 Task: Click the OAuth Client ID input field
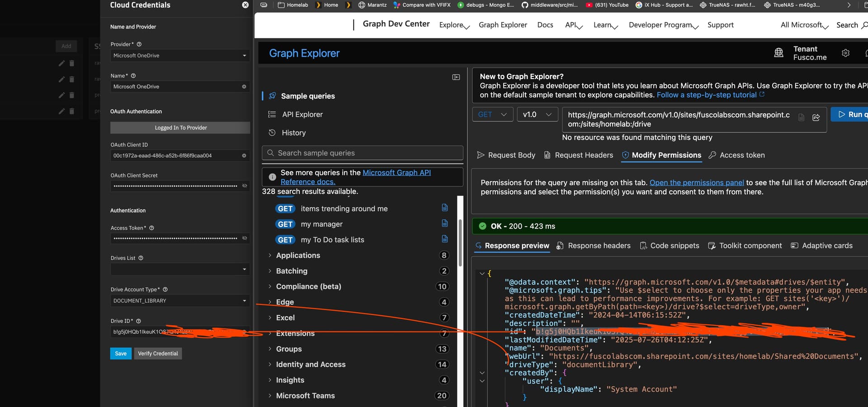coord(180,156)
